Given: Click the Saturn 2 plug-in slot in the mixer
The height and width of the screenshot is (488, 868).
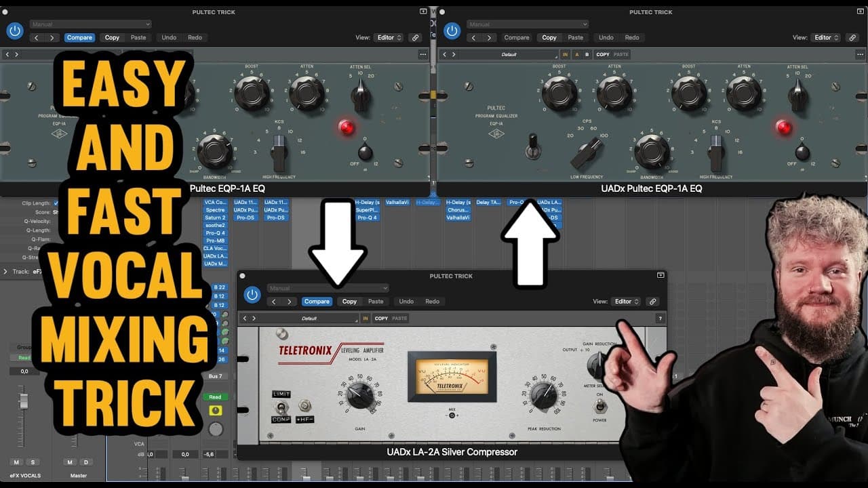Looking at the screenshot, I should (216, 218).
